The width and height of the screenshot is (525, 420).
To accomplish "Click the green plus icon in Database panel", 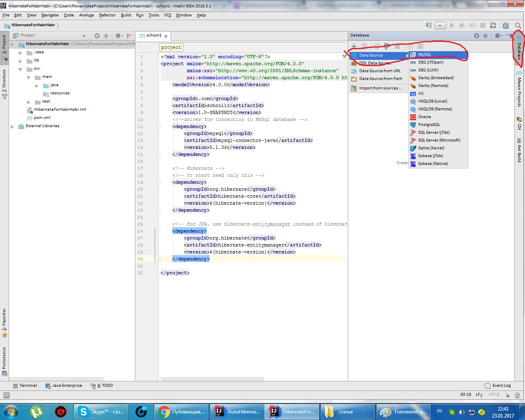I will pyautogui.click(x=354, y=46).
